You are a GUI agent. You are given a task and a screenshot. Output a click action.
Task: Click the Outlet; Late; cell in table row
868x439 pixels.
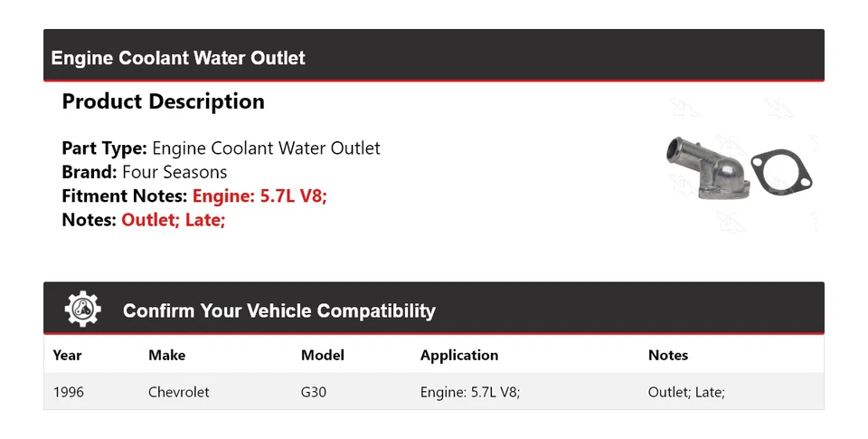[686, 392]
